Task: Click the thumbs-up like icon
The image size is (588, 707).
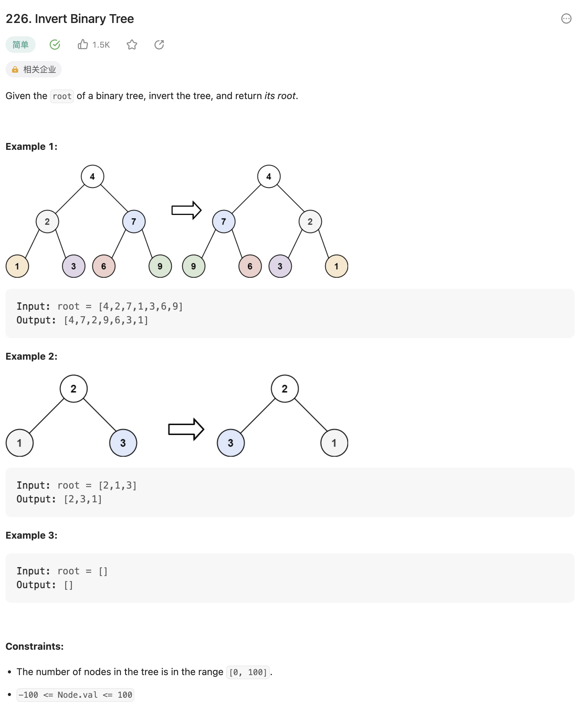Action: tap(83, 45)
